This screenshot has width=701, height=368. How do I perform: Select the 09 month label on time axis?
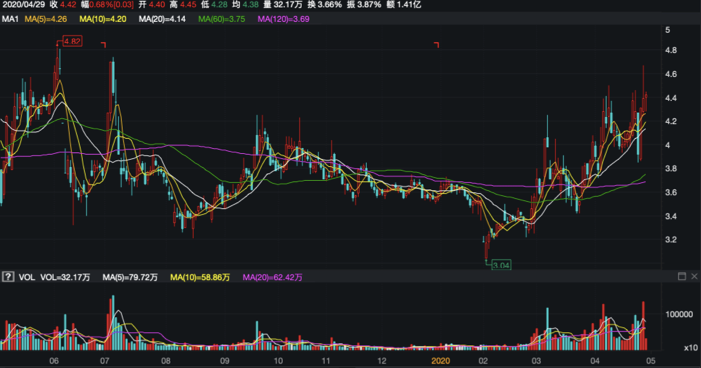224,361
